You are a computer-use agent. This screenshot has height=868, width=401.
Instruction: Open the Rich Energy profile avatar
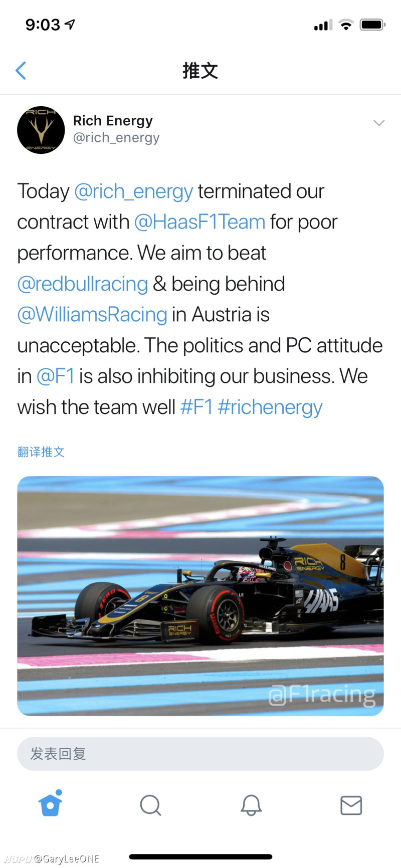[41, 130]
